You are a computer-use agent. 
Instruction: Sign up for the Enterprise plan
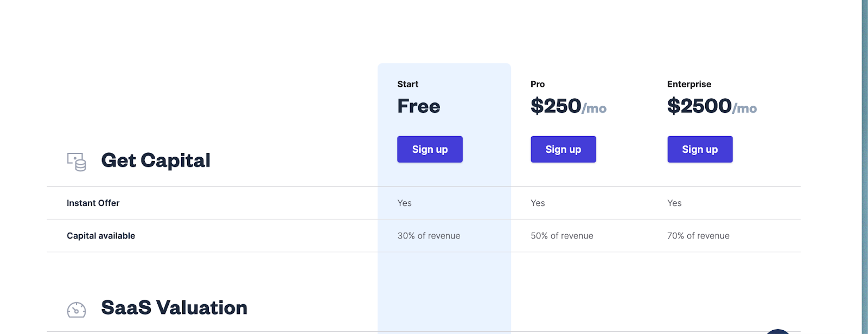tap(700, 149)
